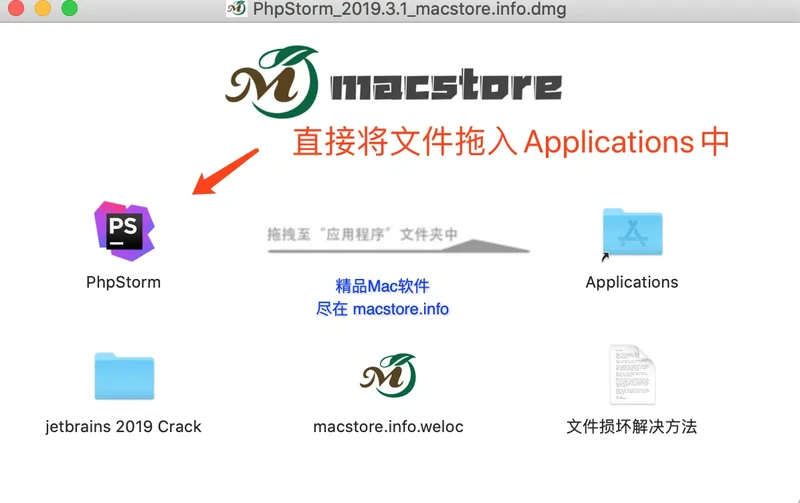Click the macstore.info.weloc file name label
Image resolution: width=800 pixels, height=503 pixels.
tap(388, 427)
